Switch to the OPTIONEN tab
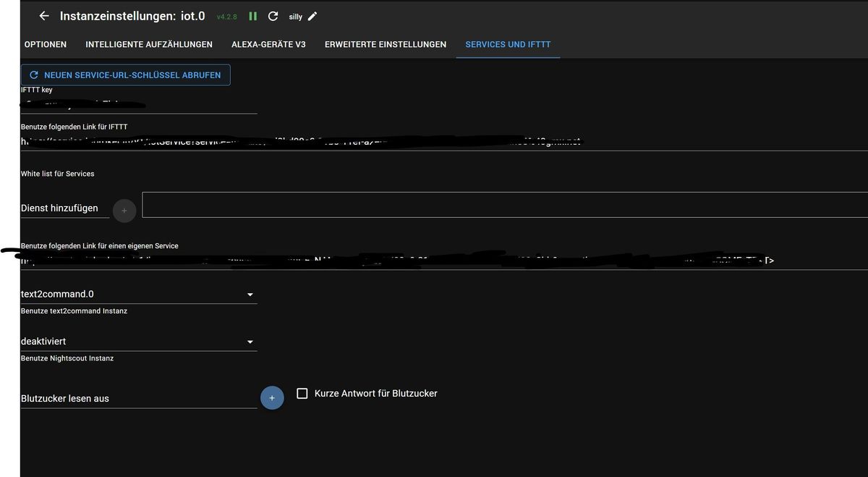 tap(45, 44)
